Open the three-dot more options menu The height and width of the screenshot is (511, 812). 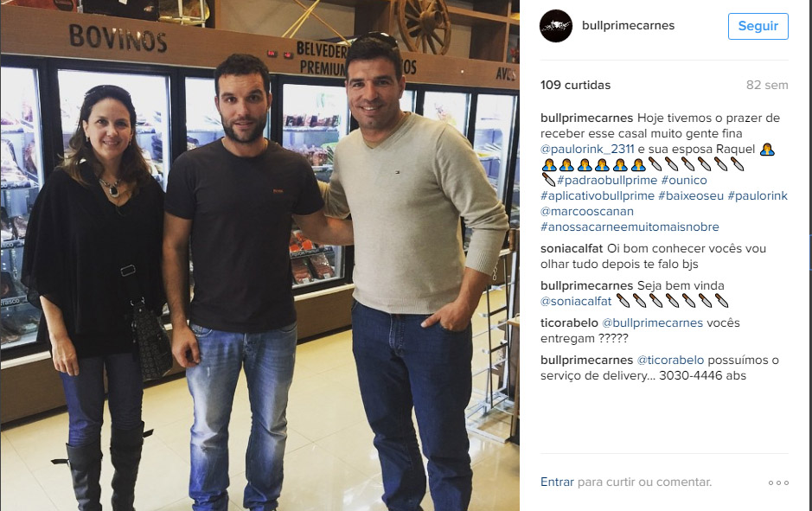point(778,482)
